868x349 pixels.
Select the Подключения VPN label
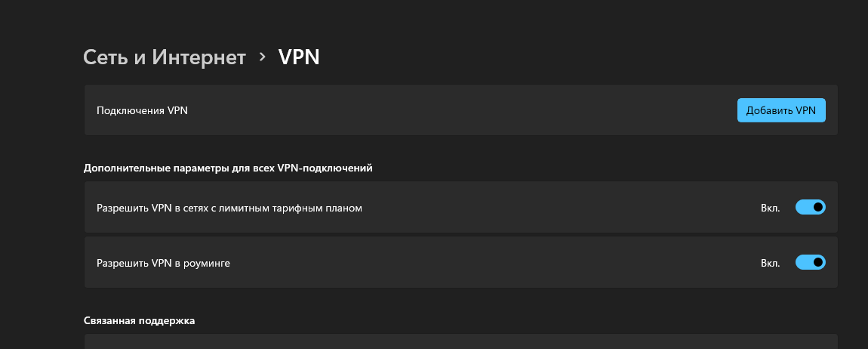point(142,110)
